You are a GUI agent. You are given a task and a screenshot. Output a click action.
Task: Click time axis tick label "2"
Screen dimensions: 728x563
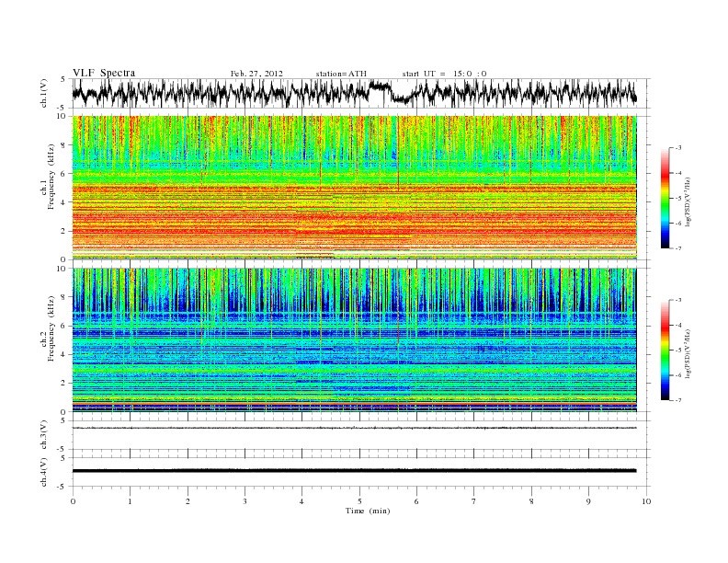click(188, 501)
